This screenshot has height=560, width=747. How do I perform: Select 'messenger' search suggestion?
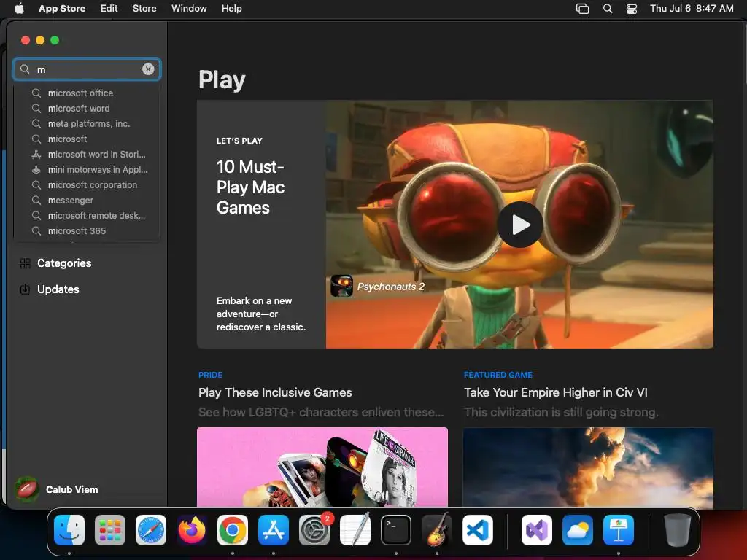pos(87,200)
